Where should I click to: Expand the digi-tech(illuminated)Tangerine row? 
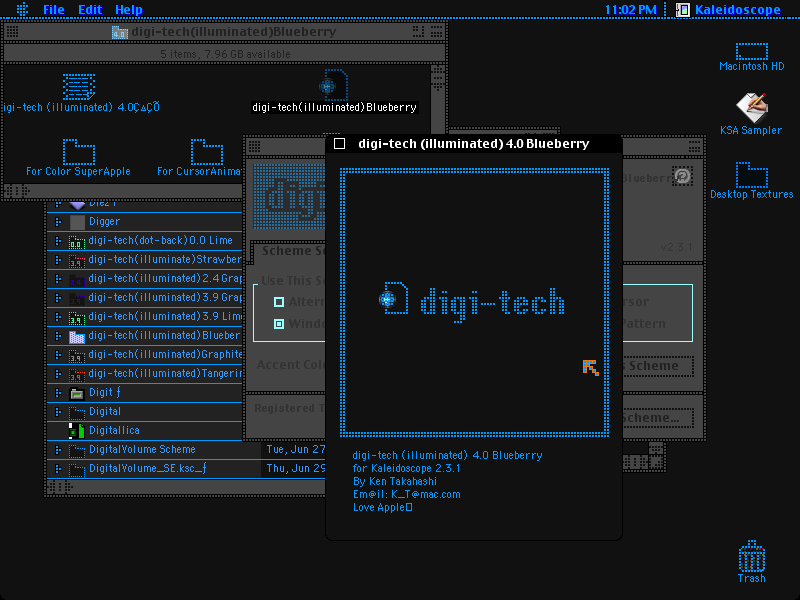pyautogui.click(x=58, y=374)
